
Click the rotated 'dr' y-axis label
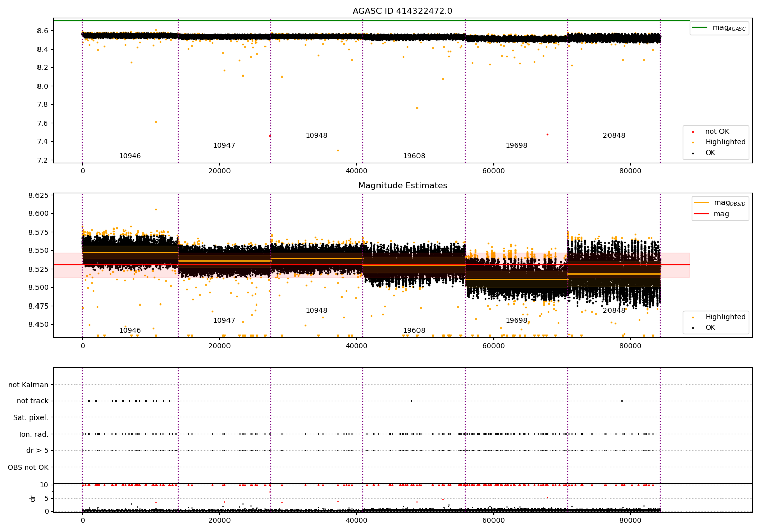pos(33,498)
